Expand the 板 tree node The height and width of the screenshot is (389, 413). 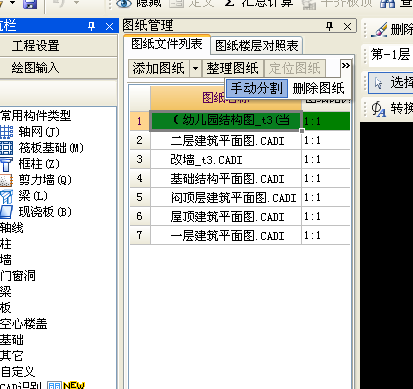point(6,308)
